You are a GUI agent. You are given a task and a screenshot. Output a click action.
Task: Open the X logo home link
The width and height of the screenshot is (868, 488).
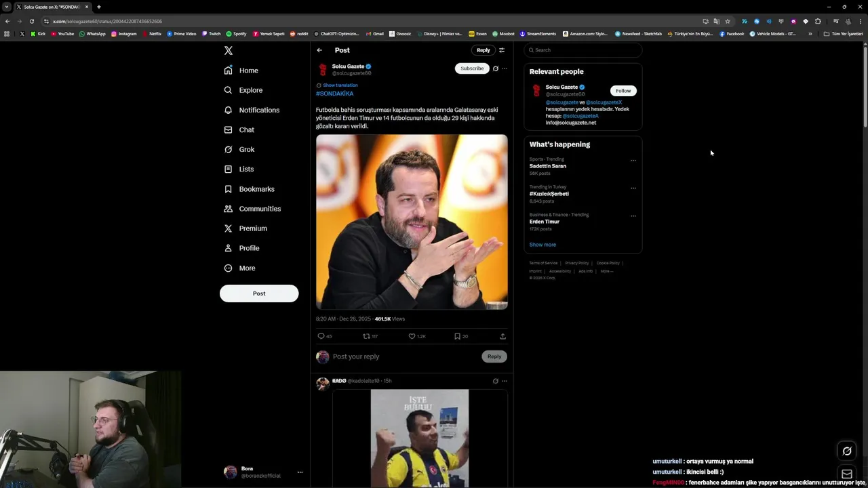(x=229, y=51)
